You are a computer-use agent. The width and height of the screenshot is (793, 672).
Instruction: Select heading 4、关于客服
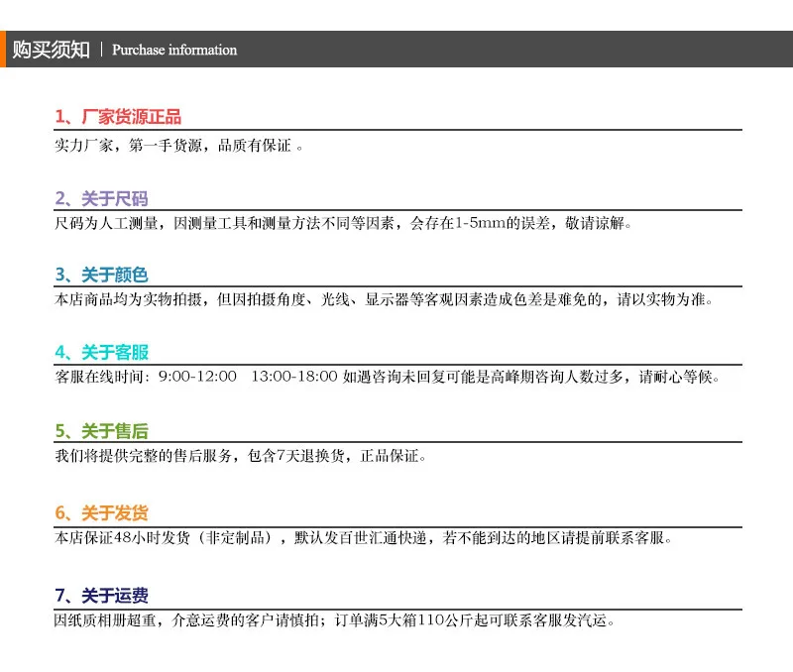coord(101,352)
